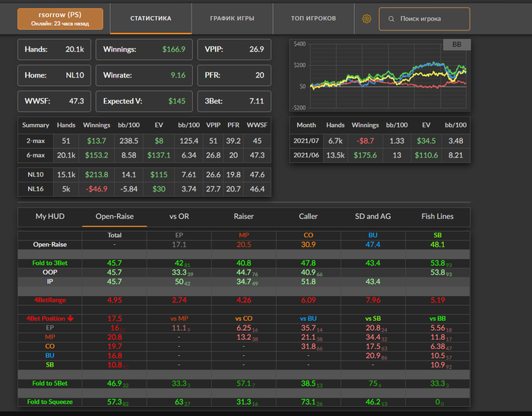Open the Raiser stats tab
Image resolution: width=532 pixels, height=416 pixels.
[x=242, y=217]
